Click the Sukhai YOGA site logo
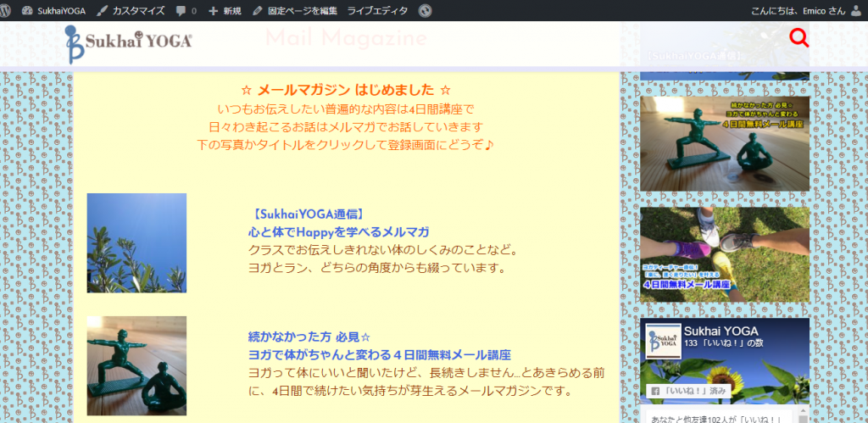This screenshot has width=868, height=423. click(129, 44)
